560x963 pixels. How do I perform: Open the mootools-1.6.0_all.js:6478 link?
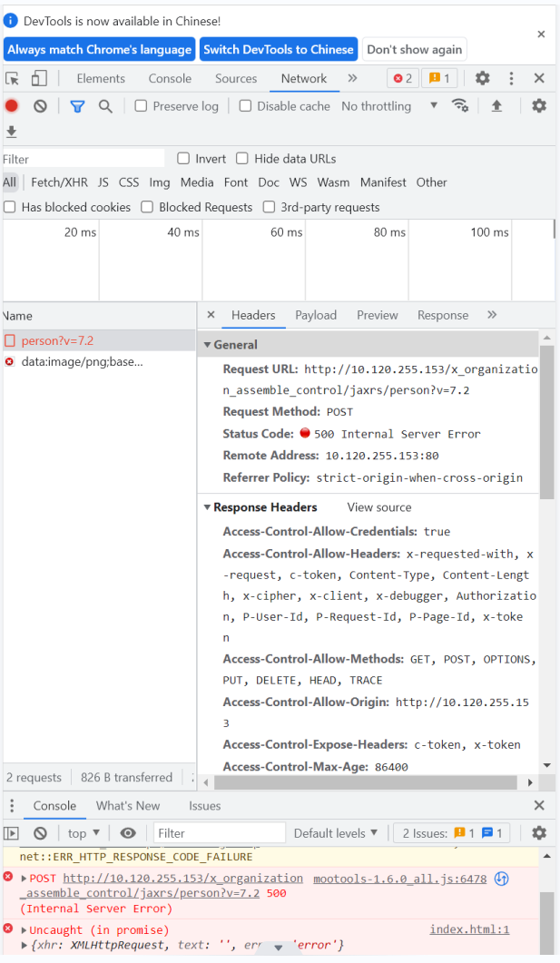click(x=399, y=879)
